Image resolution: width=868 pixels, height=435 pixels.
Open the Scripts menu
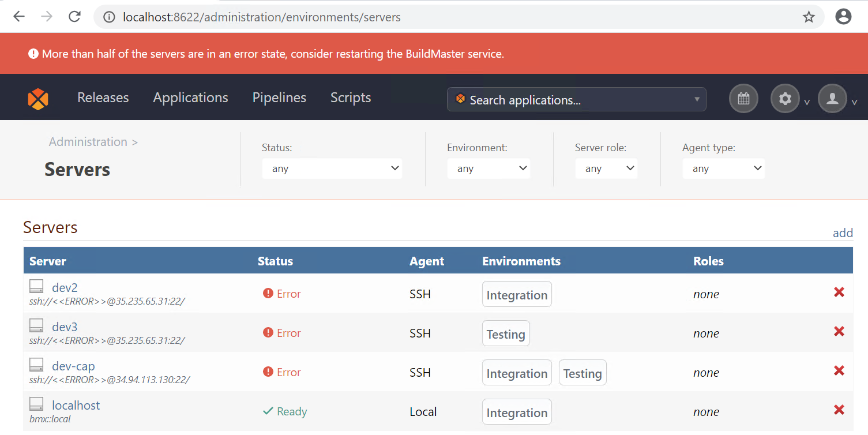(x=351, y=97)
